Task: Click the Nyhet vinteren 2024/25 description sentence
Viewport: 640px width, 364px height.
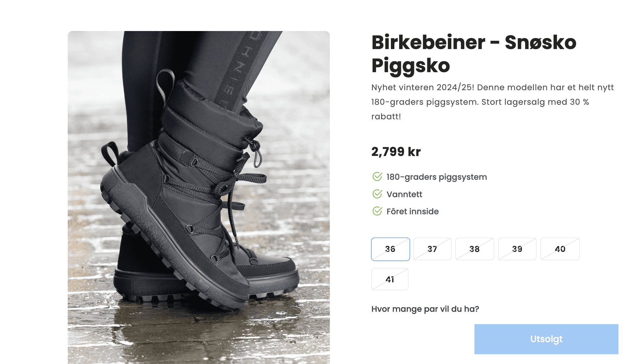Action: click(423, 87)
